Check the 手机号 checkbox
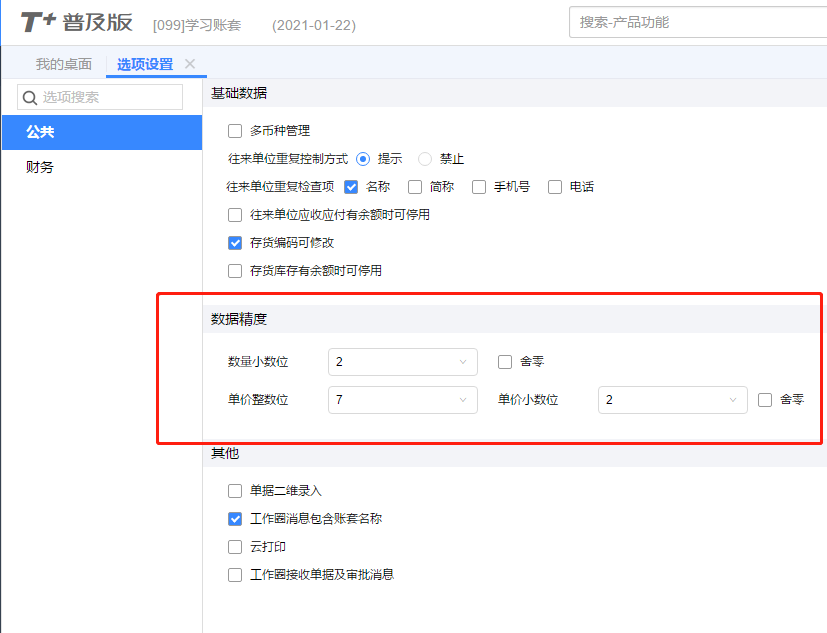Screen dimensions: 827x633 click(x=479, y=187)
